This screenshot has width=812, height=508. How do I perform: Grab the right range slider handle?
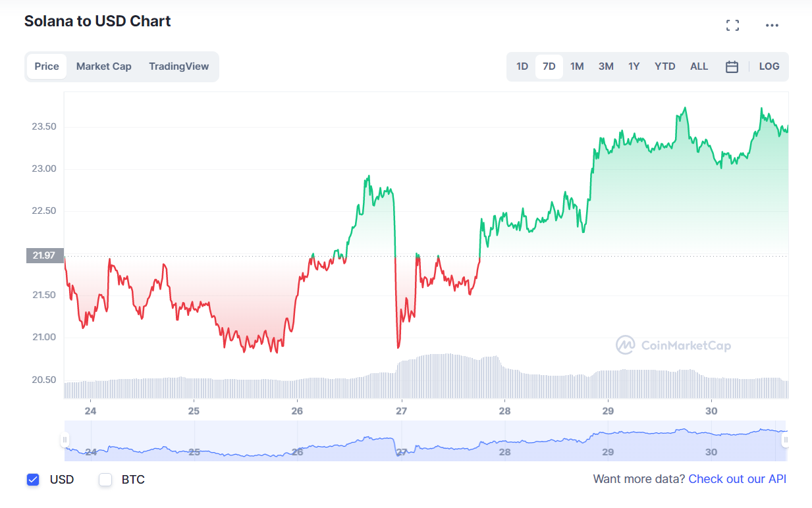[785, 440]
